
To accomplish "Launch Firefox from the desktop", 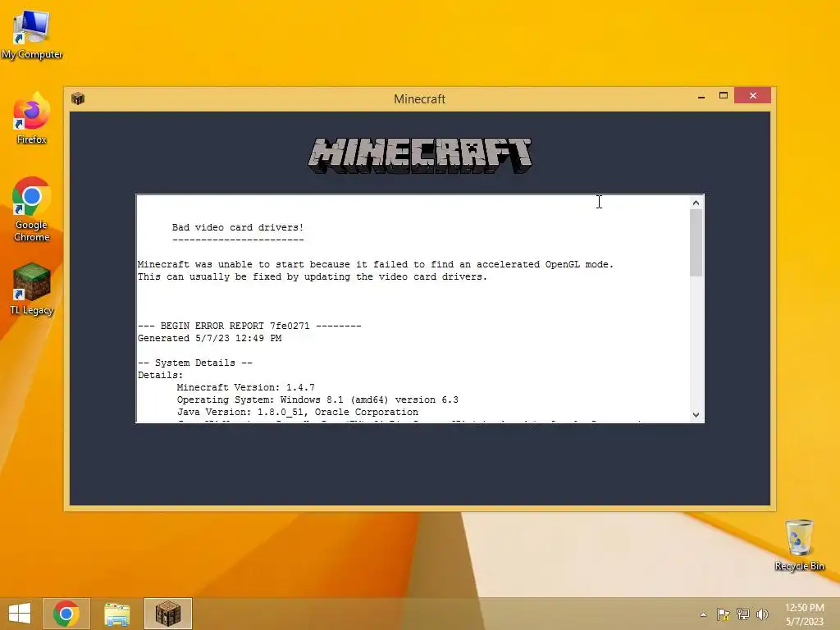I will (x=32, y=118).
